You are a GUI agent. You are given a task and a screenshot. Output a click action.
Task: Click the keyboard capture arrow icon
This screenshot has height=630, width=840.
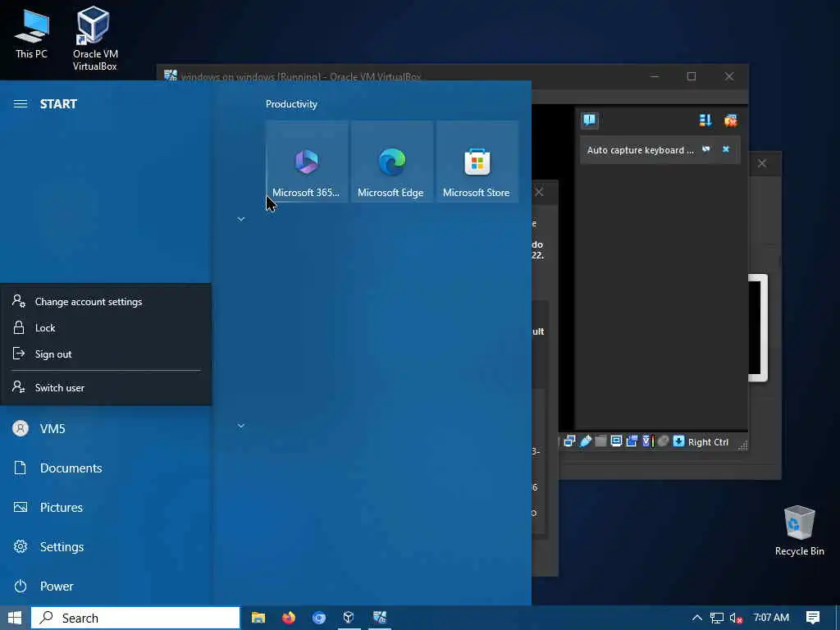point(678,441)
